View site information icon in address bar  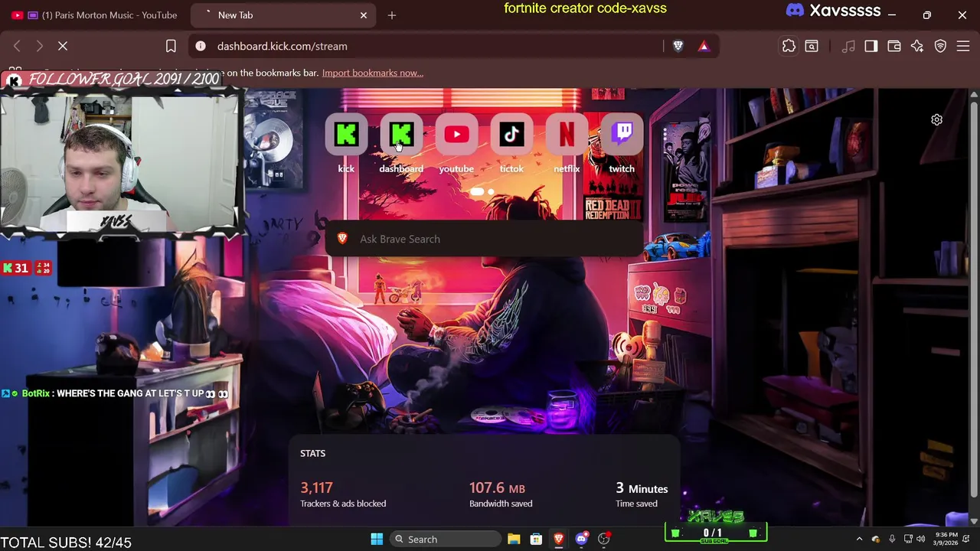201,46
